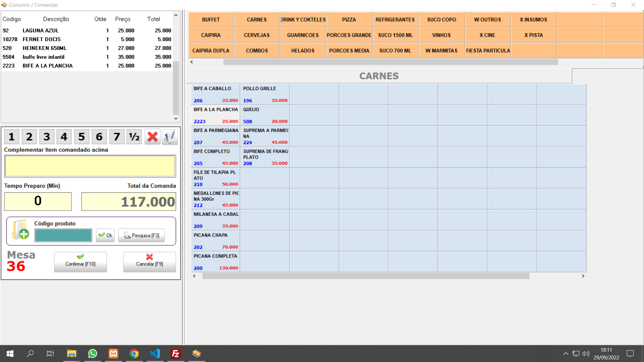Launch Chrome from the taskbar
The image size is (644, 362).
[x=134, y=354]
